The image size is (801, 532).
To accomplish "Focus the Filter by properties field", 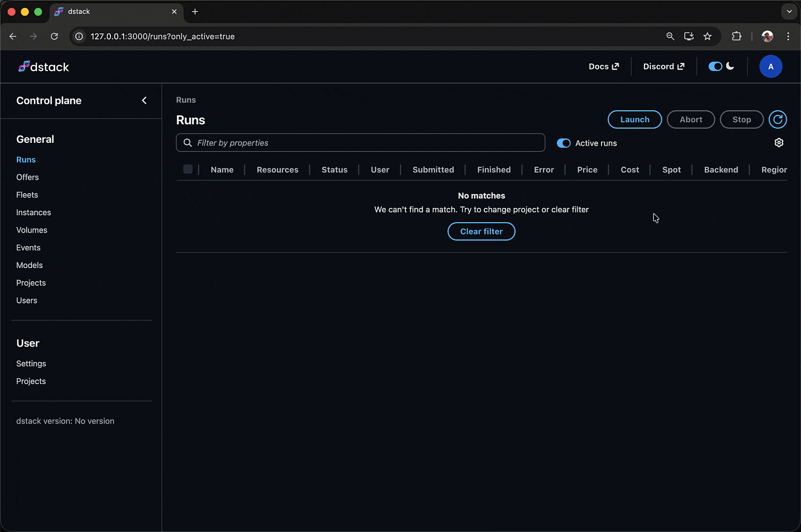I will tap(365, 143).
